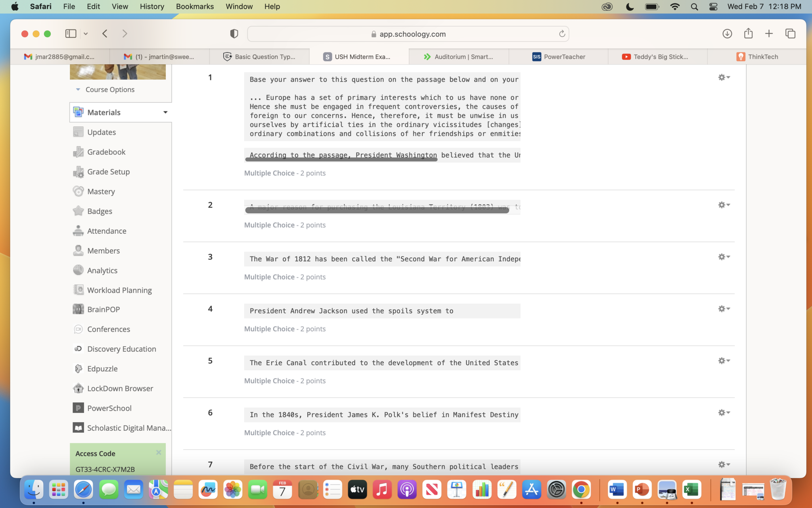The width and height of the screenshot is (812, 508).
Task: Expand the Course Options disclosure
Action: click(x=78, y=89)
